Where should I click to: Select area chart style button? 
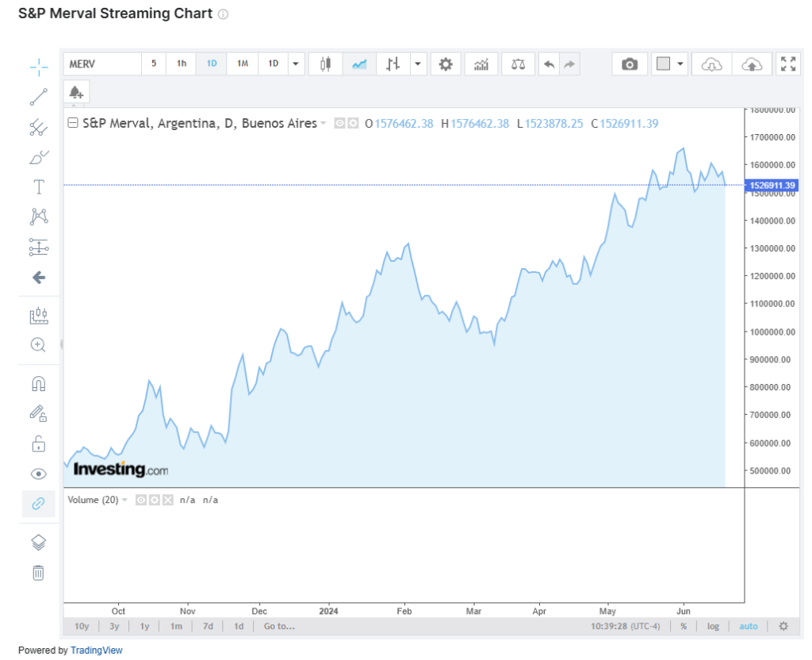pyautogui.click(x=359, y=64)
